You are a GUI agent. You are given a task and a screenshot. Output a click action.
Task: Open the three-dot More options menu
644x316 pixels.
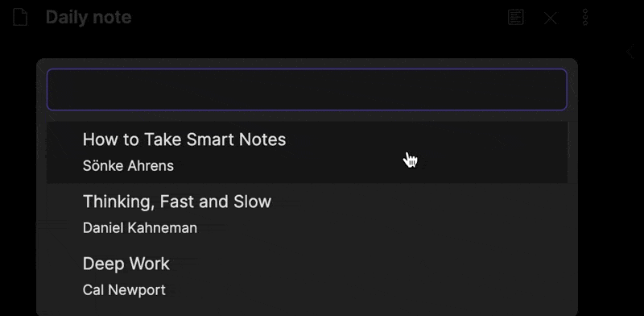(585, 18)
